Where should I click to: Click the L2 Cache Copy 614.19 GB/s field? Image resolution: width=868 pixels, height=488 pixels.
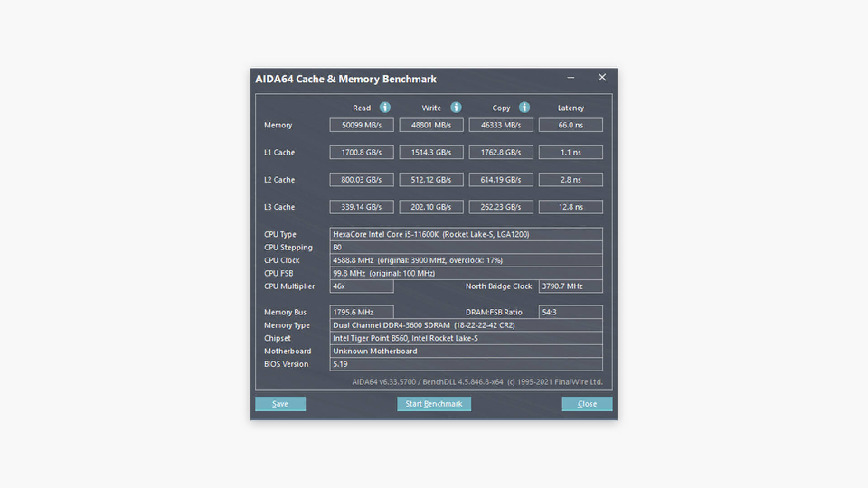coord(500,180)
